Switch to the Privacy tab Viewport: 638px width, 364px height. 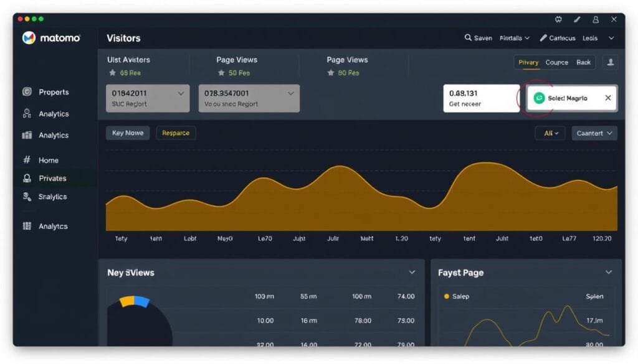tap(528, 62)
